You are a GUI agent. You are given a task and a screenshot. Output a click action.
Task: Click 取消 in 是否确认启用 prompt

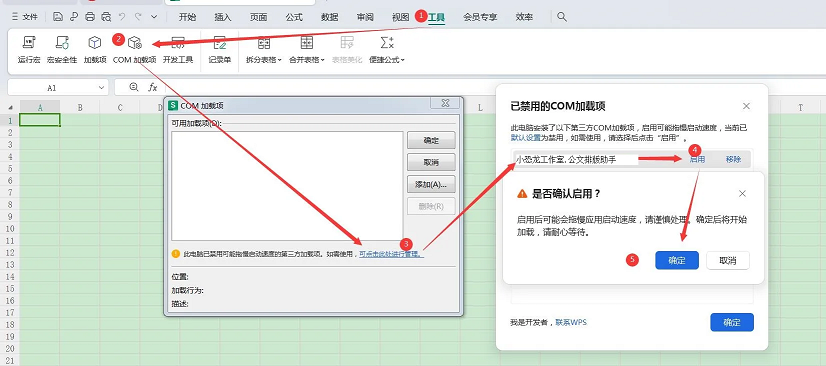(727, 260)
